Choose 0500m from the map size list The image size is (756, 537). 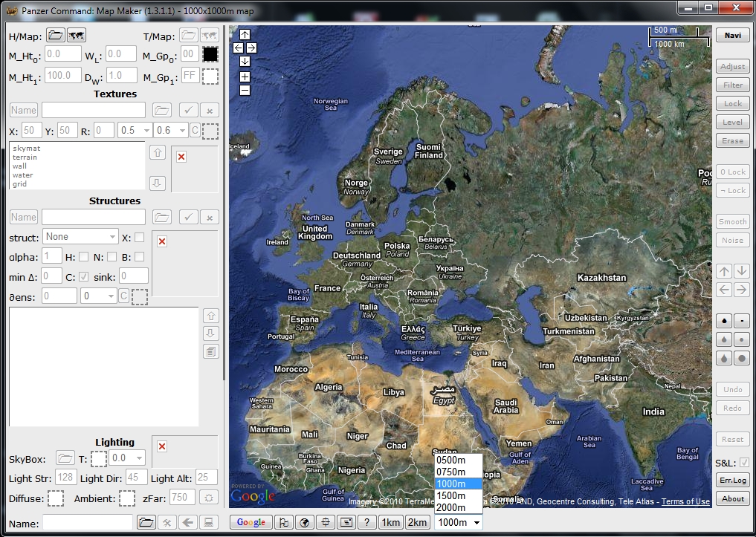458,460
